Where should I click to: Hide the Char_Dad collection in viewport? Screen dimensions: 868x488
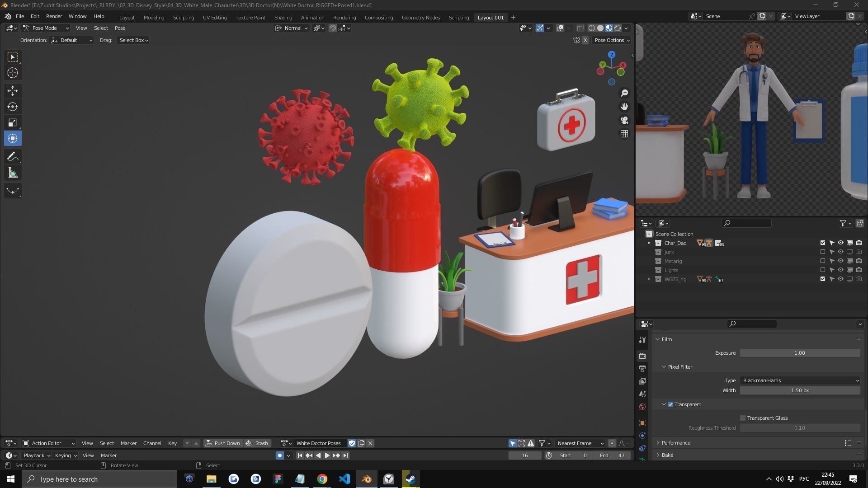(840, 243)
